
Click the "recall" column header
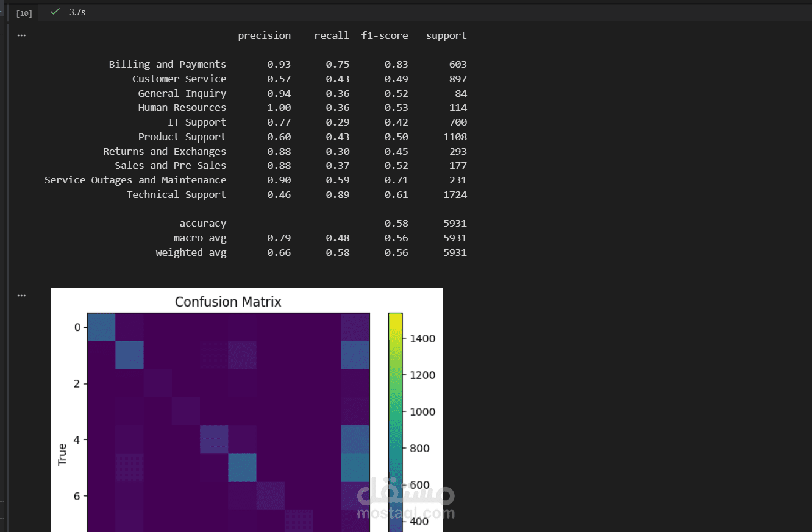(332, 35)
